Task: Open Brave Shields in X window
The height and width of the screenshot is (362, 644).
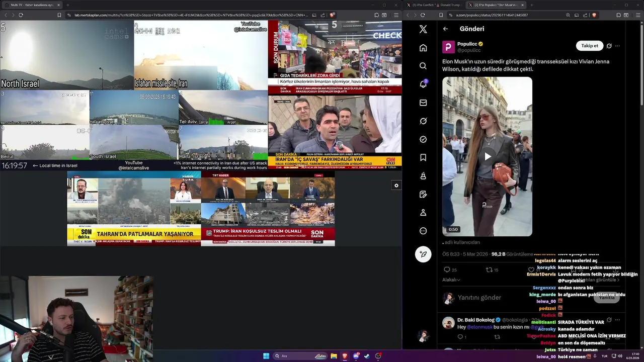Action: [594, 15]
